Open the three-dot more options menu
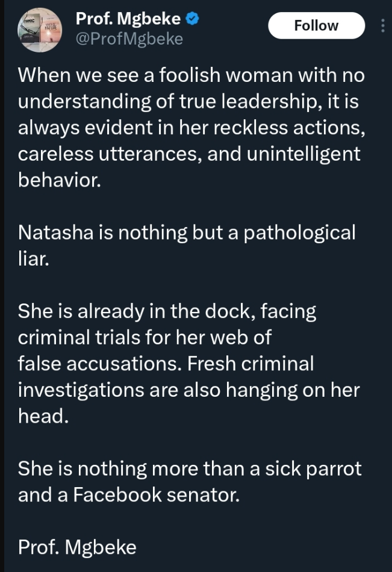The height and width of the screenshot is (572, 392). click(x=384, y=26)
